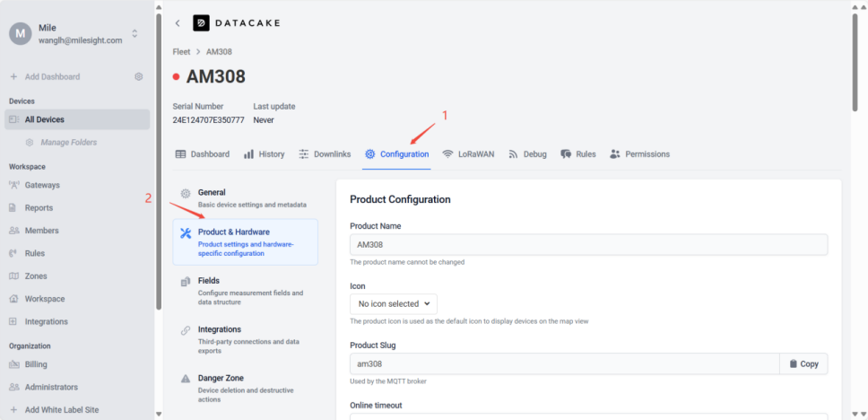Click the Fleet breadcrumb link

[x=181, y=51]
